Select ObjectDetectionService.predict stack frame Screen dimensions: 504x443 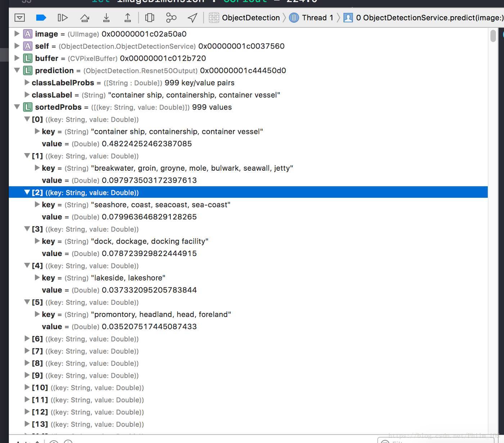[429, 18]
